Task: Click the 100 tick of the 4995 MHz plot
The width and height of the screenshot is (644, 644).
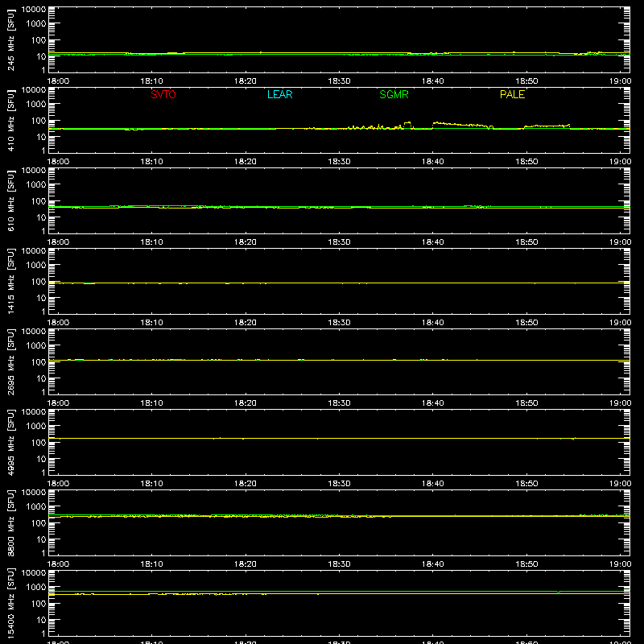Action: tap(39, 443)
